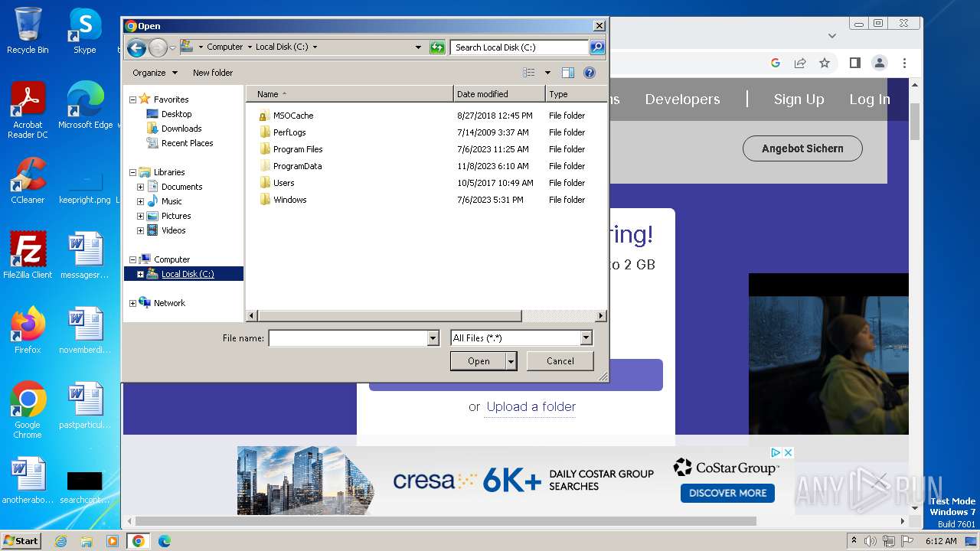Click the Open button

(479, 361)
